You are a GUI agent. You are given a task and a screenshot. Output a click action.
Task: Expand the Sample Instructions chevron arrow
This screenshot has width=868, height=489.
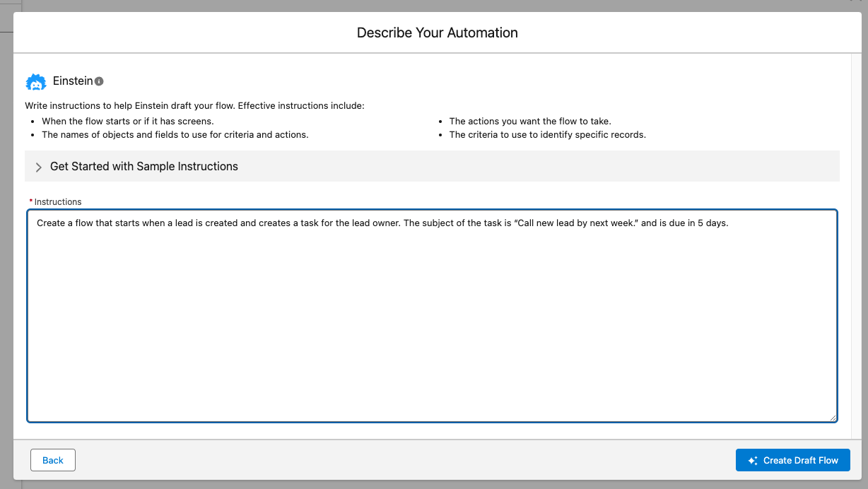[39, 167]
